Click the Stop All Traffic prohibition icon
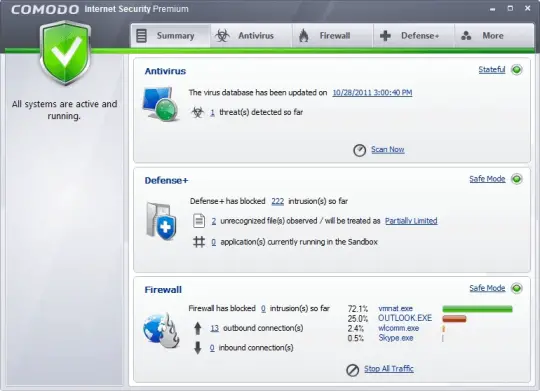Image resolution: width=540 pixels, height=391 pixels. click(352, 370)
